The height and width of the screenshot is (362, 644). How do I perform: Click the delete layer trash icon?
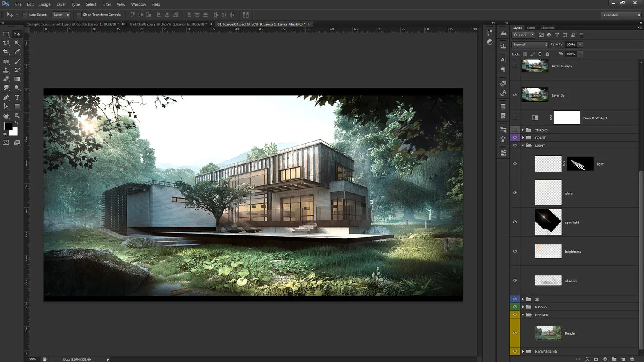click(632, 359)
